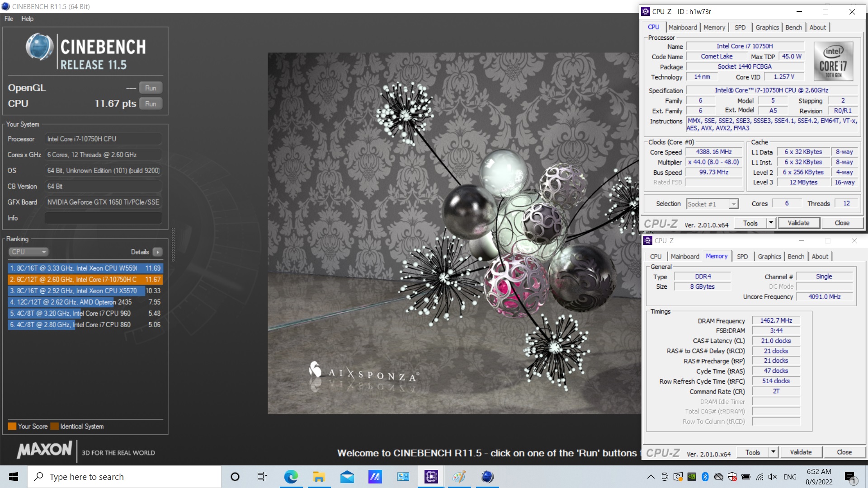Screen dimensions: 868x488
Task: Open the Socket #1 selection dropdown
Action: click(712, 204)
